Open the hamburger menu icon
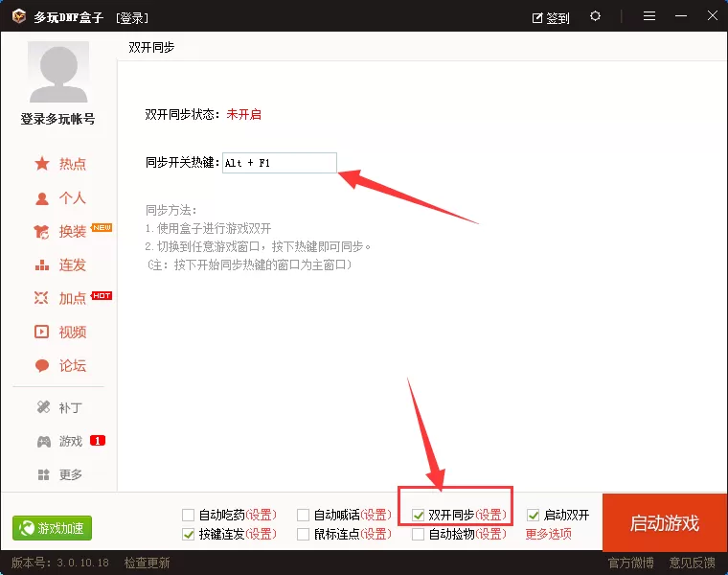Screen dimensions: 728x575 [649, 16]
